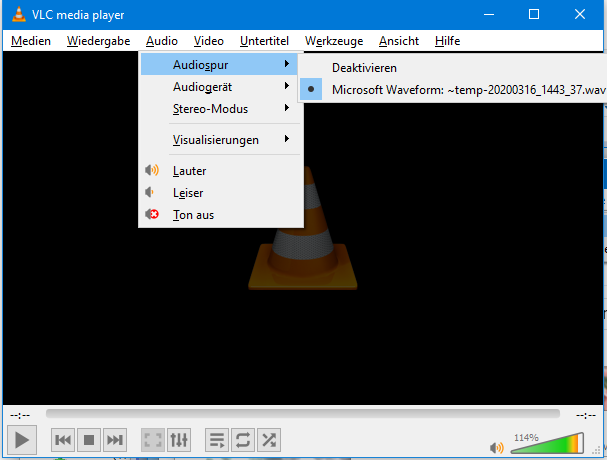Click remaining time label at right

pyautogui.click(x=586, y=415)
